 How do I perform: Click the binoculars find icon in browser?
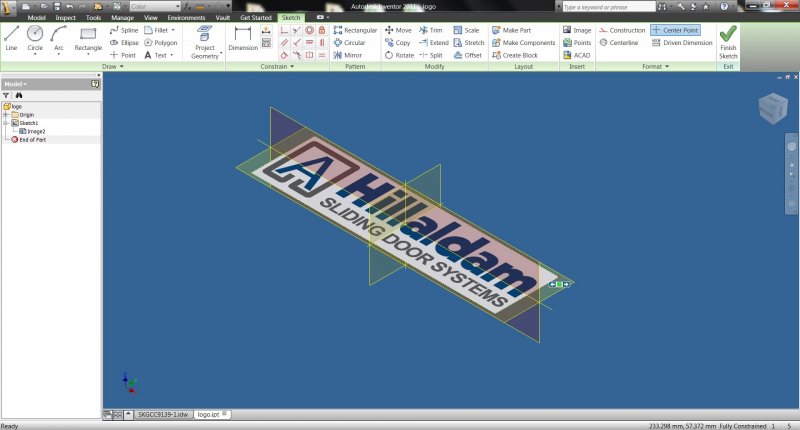tap(19, 95)
